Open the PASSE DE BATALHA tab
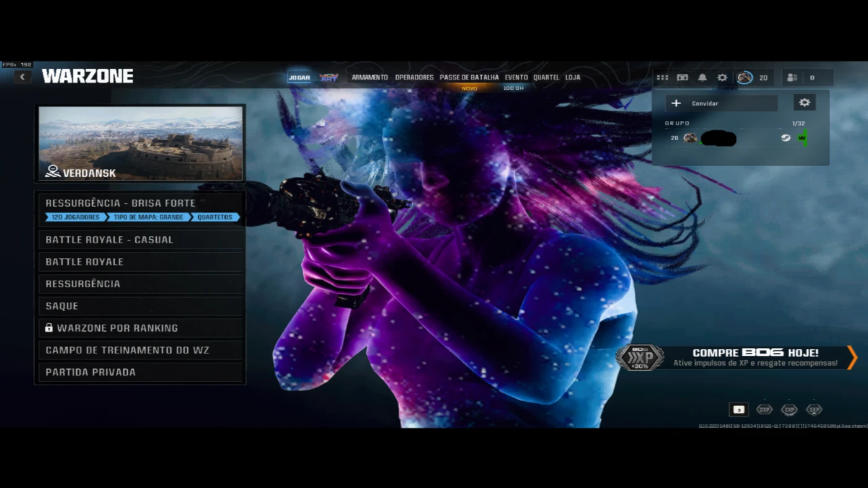Screen dimensions: 868x488 tap(469, 78)
